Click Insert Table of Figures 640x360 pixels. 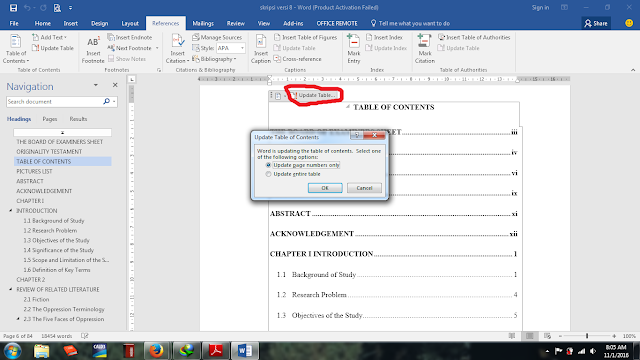point(305,37)
